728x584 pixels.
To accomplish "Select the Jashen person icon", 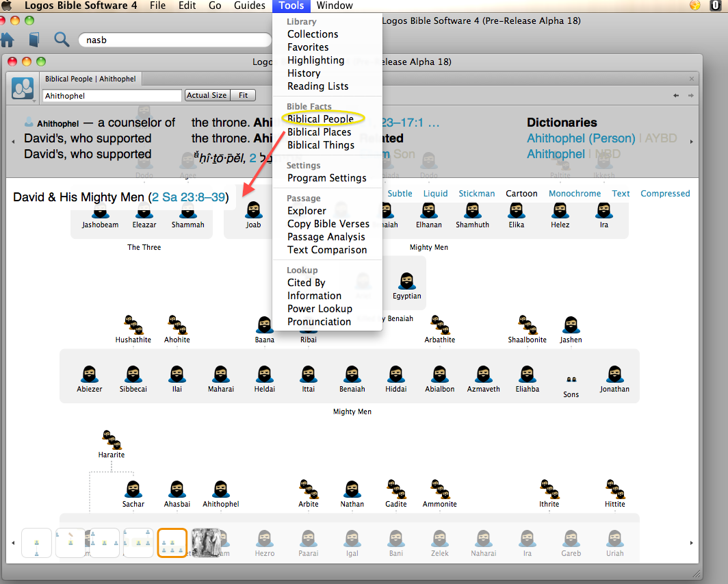I will (571, 325).
